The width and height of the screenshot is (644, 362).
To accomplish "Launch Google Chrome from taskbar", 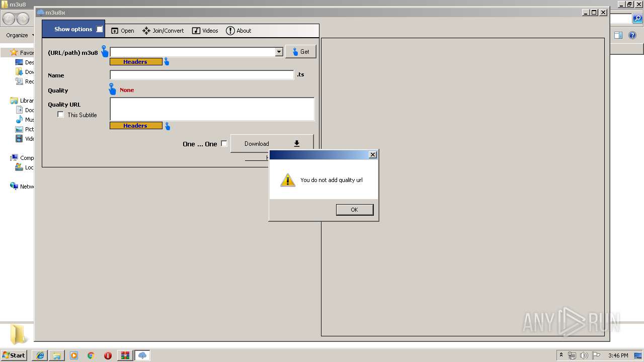I will (91, 355).
